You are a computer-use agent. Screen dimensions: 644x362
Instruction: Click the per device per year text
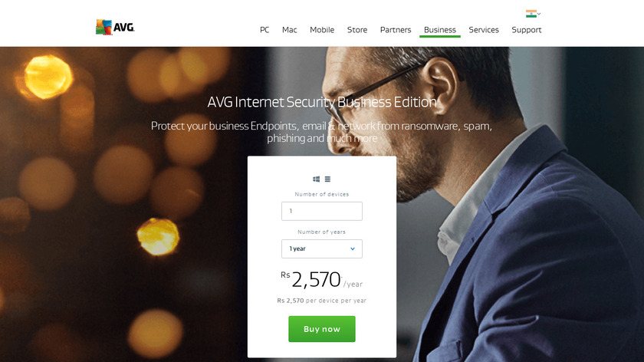click(x=336, y=301)
